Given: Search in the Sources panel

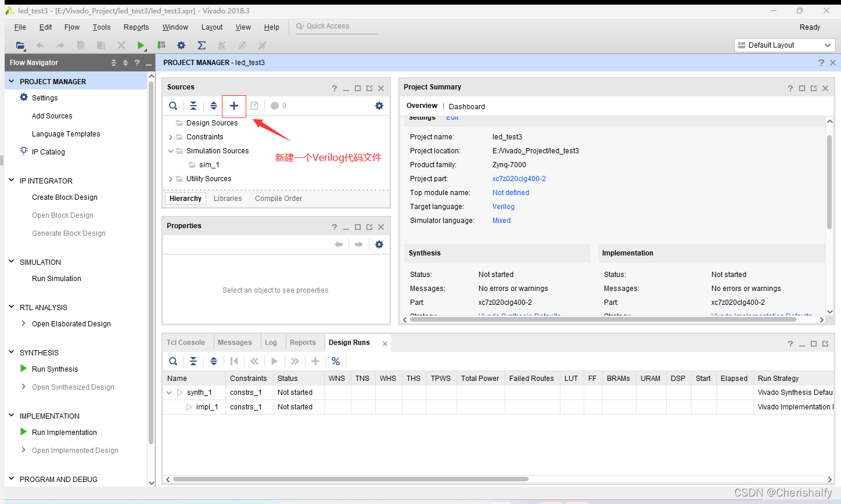Looking at the screenshot, I should [x=173, y=106].
